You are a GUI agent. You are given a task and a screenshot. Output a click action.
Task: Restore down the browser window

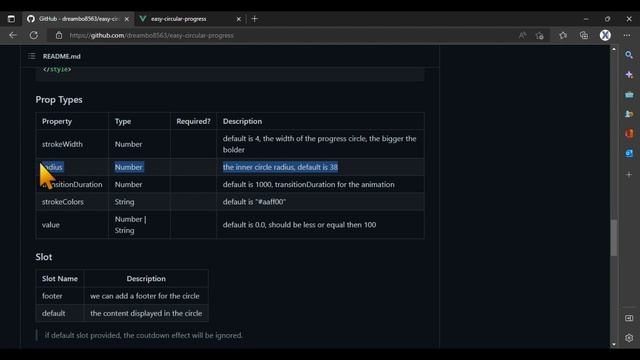607,19
